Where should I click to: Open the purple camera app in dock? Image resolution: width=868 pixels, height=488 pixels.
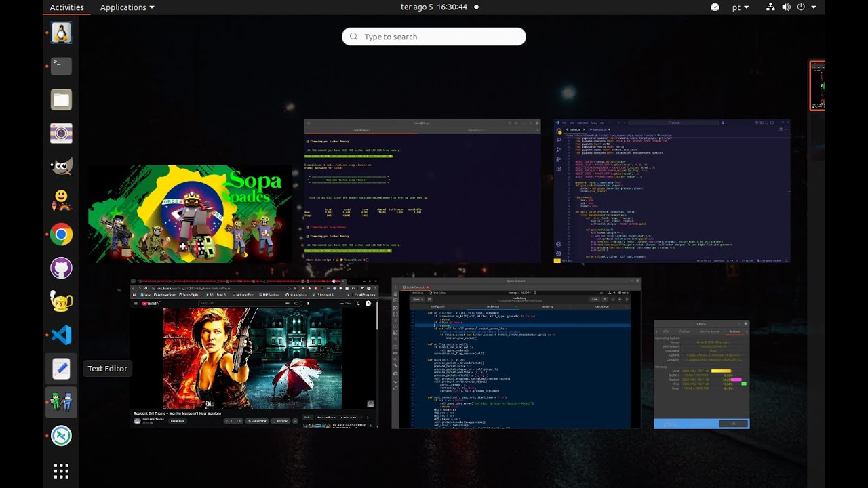pos(61,134)
